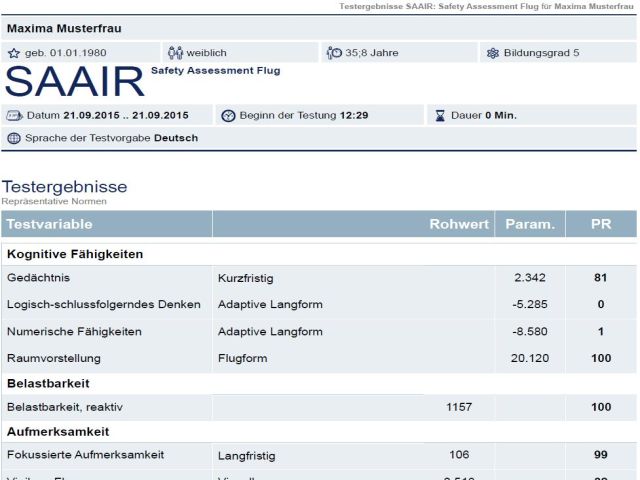This screenshot has height=480, width=640.
Task: Click the date range 21.09.2015 .. 21.09.2015
Action: tap(126, 116)
